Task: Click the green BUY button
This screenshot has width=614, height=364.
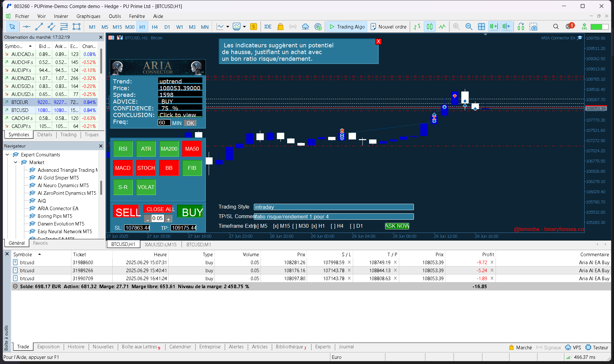Action: pyautogui.click(x=190, y=211)
